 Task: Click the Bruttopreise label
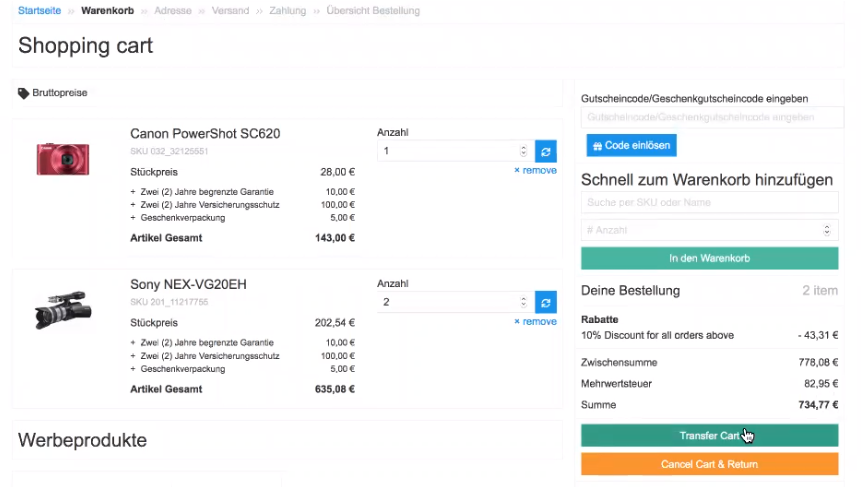[60, 93]
